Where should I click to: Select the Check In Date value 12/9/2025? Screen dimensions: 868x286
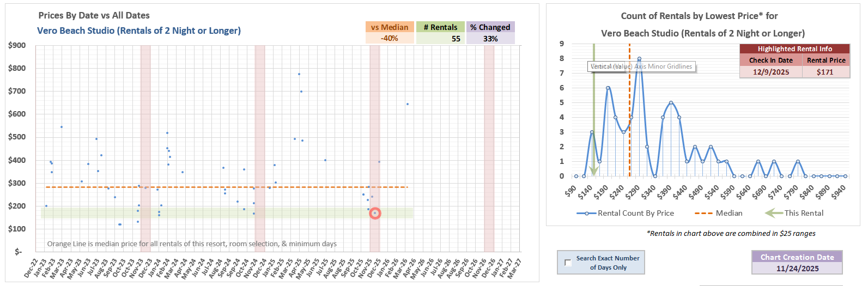click(x=770, y=72)
